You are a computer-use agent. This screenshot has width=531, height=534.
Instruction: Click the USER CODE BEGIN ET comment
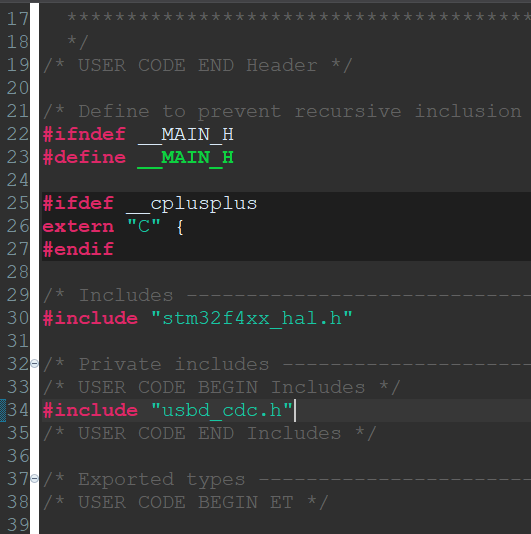(x=186, y=502)
